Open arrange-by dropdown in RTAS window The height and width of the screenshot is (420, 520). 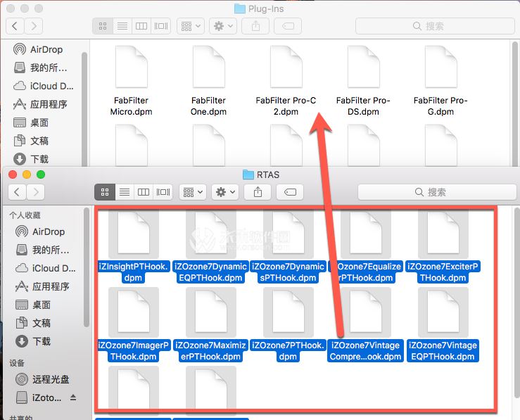coord(193,192)
